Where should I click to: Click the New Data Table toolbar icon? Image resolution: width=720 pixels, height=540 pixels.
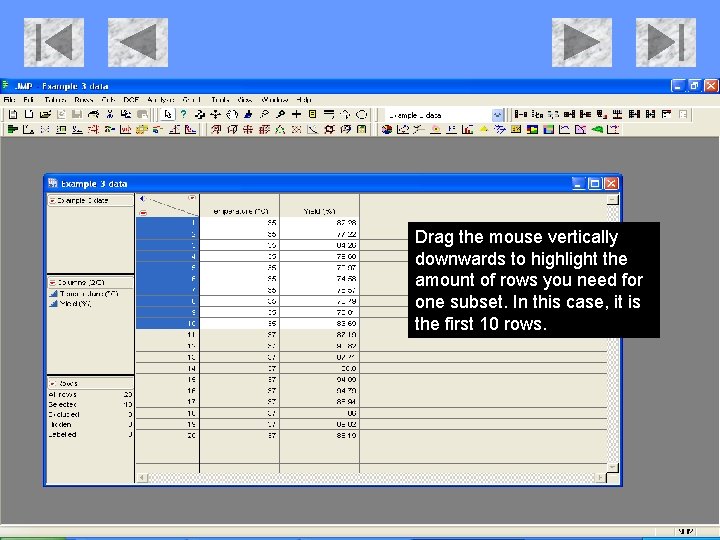coord(13,114)
